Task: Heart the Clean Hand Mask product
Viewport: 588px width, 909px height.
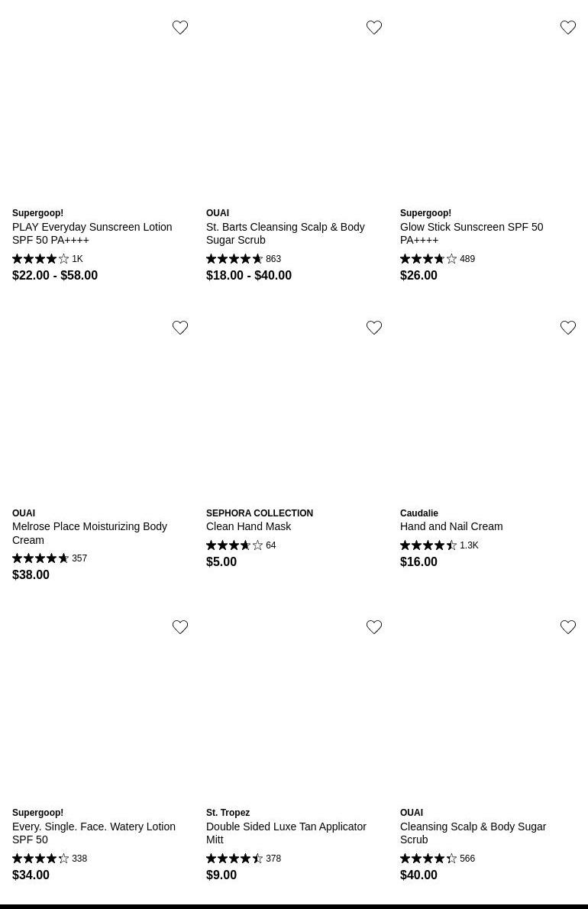Action: (x=374, y=328)
